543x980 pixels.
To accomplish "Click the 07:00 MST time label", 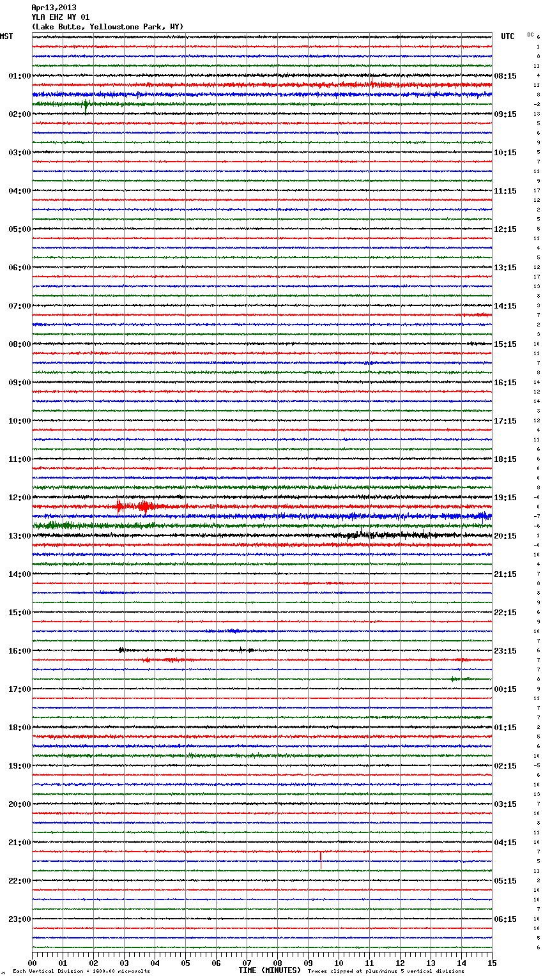I will point(19,306).
